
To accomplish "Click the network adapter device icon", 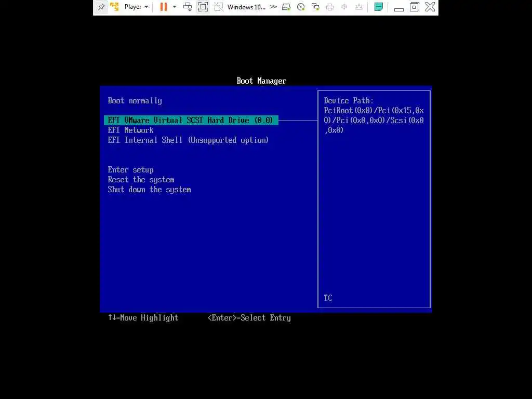I will point(315,7).
